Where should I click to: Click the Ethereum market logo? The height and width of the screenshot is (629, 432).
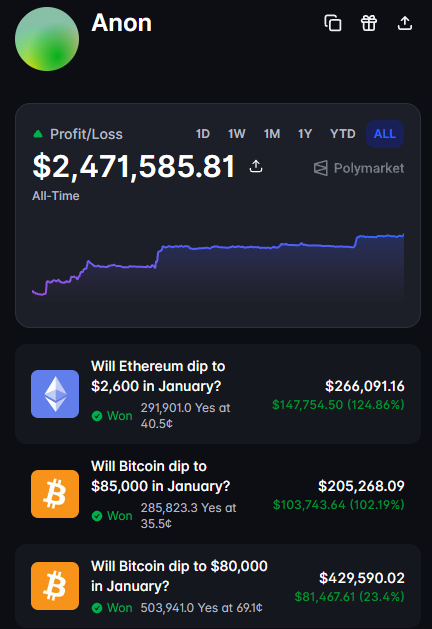tap(55, 394)
